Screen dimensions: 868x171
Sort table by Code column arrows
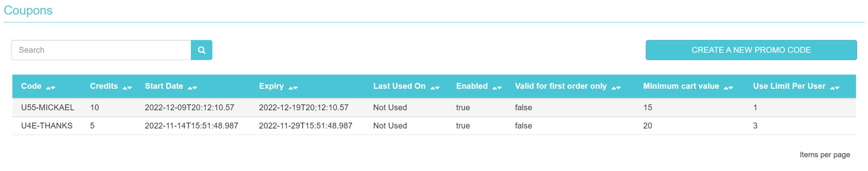point(51,88)
